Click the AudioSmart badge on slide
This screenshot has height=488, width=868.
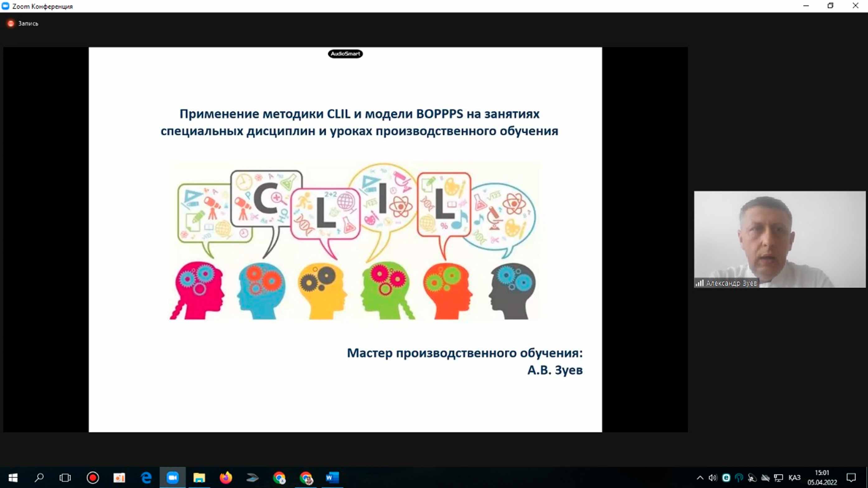pos(345,54)
